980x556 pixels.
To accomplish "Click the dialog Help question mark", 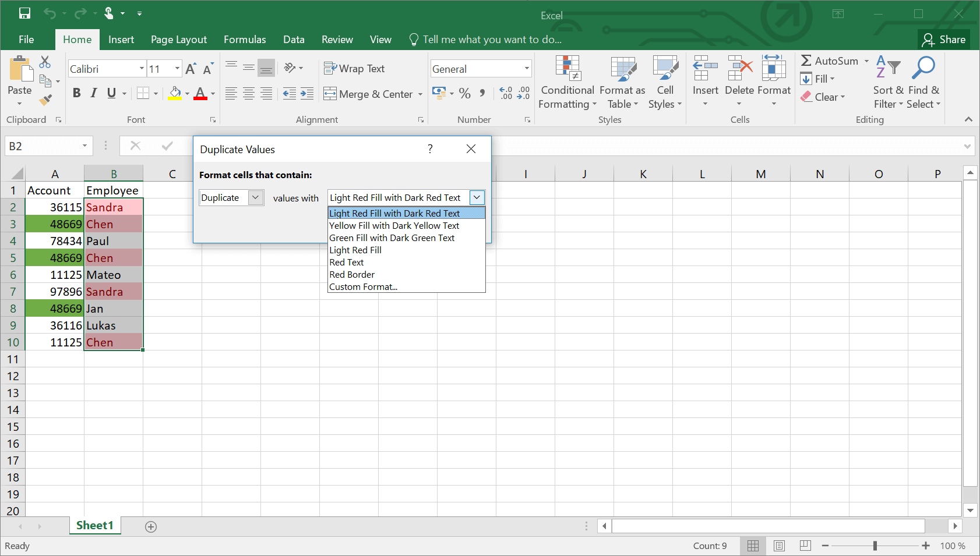I will coord(430,149).
